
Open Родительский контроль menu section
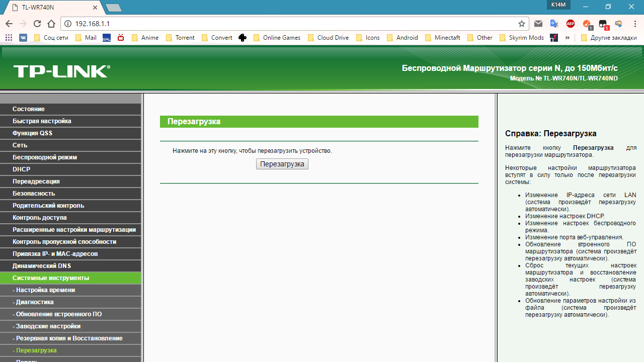point(70,206)
